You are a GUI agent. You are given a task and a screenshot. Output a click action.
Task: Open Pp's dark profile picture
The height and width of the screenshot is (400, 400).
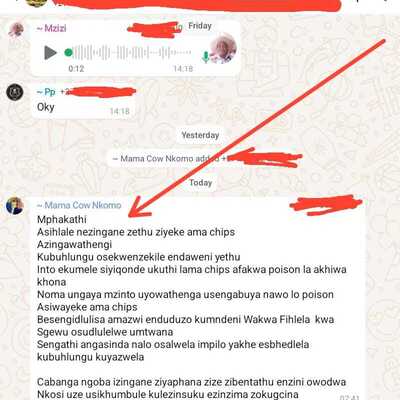coord(15,92)
